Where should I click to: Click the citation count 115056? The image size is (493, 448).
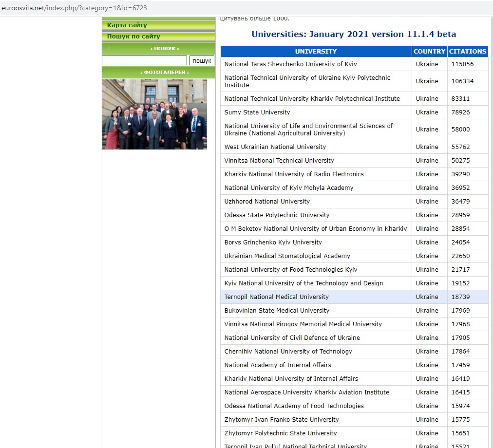click(x=462, y=64)
